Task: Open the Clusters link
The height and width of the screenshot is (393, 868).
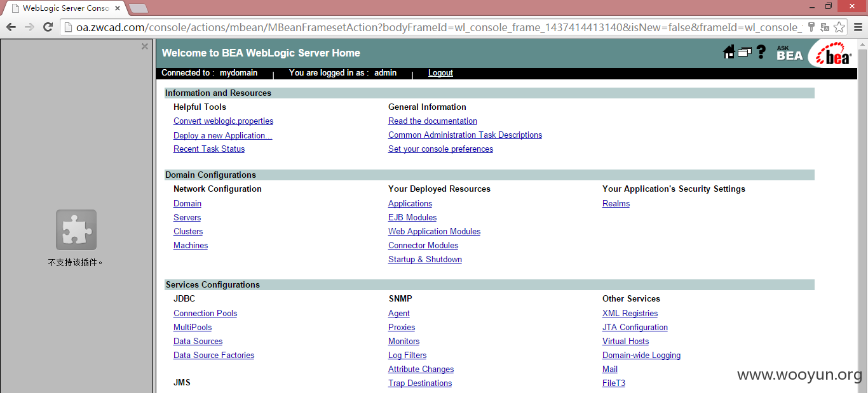Action: point(188,231)
